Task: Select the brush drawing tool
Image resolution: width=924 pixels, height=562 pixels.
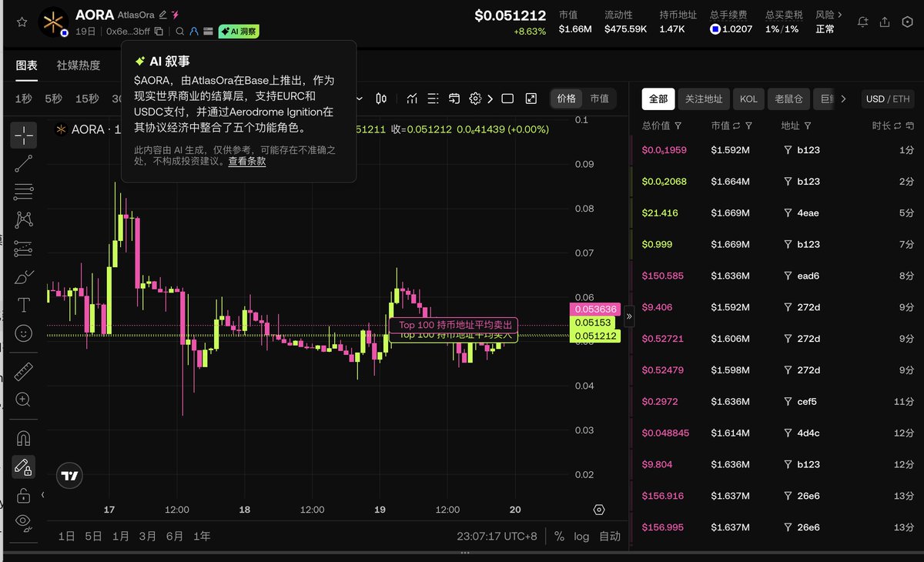Action: point(23,276)
